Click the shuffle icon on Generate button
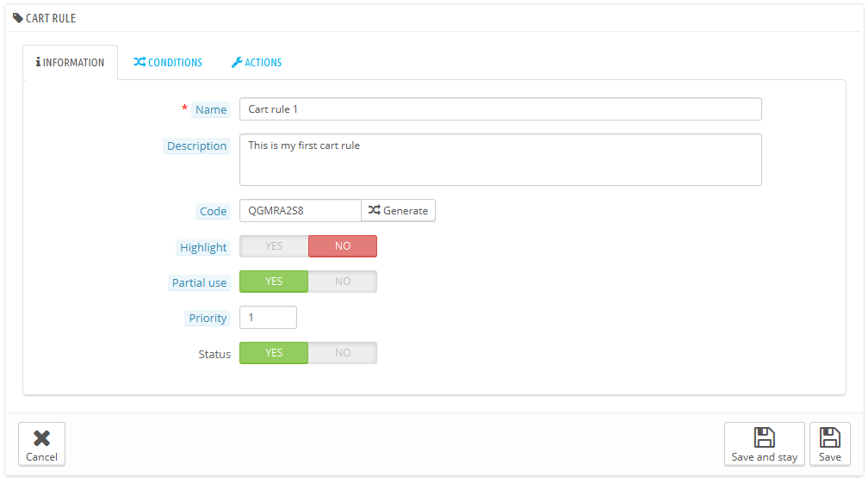Screen dimensions: 868x483 (374, 210)
